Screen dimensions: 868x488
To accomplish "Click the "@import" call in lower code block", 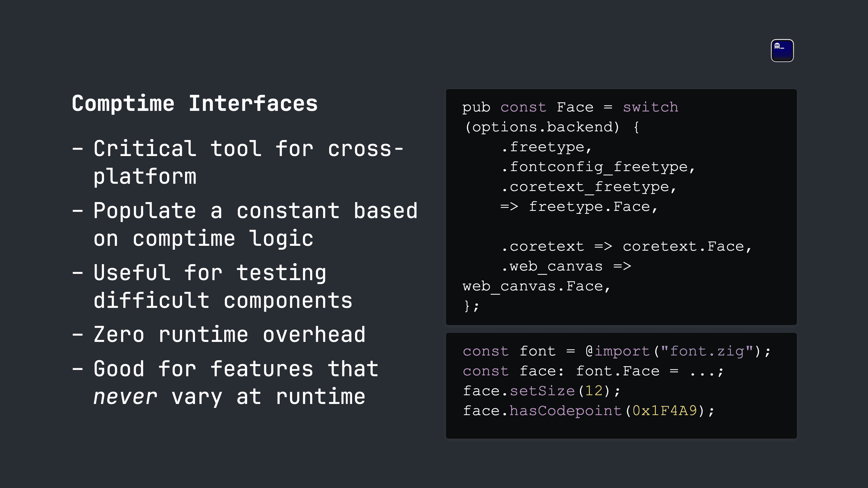I will click(x=618, y=351).
